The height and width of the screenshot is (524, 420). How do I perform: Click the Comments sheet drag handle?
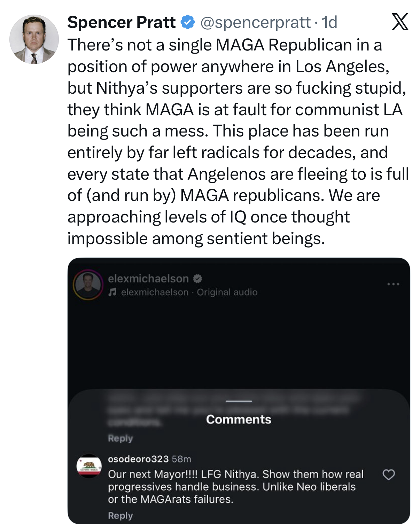[x=239, y=401]
